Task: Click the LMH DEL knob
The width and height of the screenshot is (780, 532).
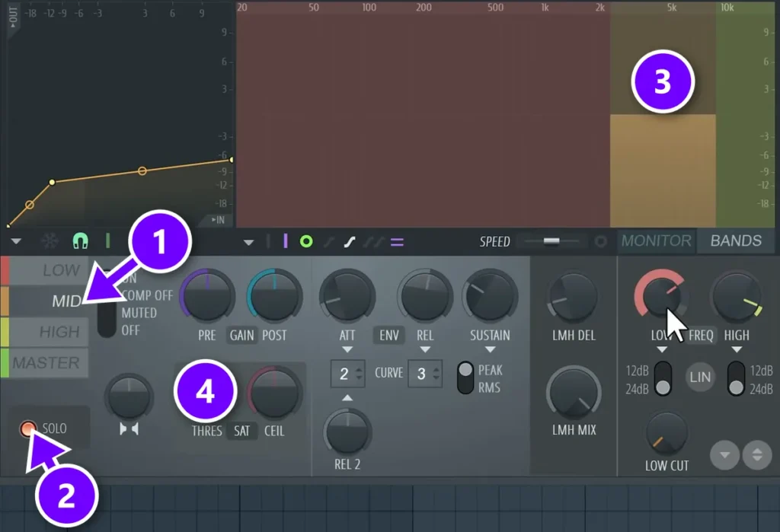Action: [574, 297]
